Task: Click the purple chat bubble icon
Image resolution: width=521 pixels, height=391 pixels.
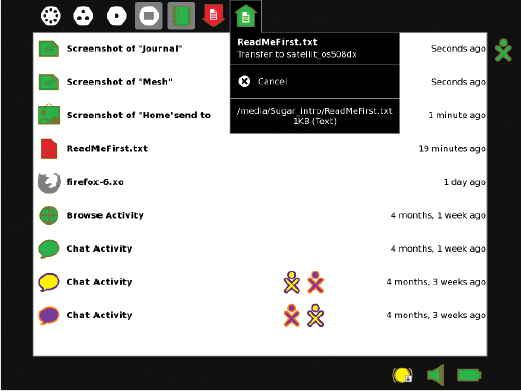Action: (49, 315)
